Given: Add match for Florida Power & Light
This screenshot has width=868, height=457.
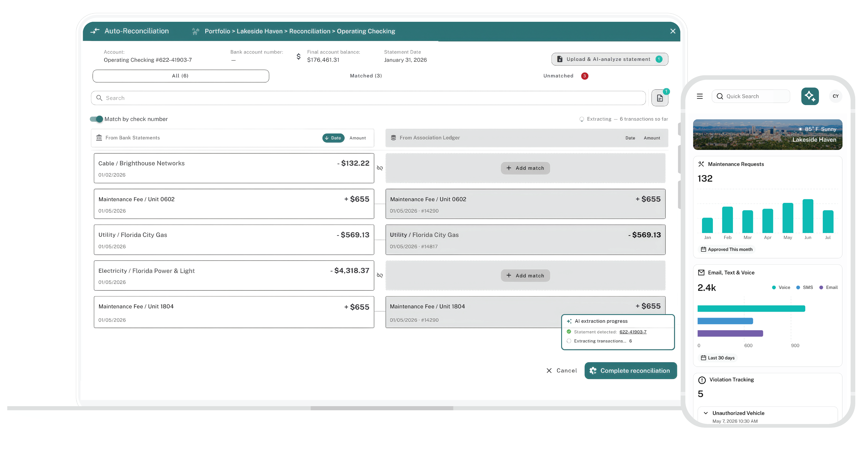Looking at the screenshot, I should pyautogui.click(x=525, y=275).
